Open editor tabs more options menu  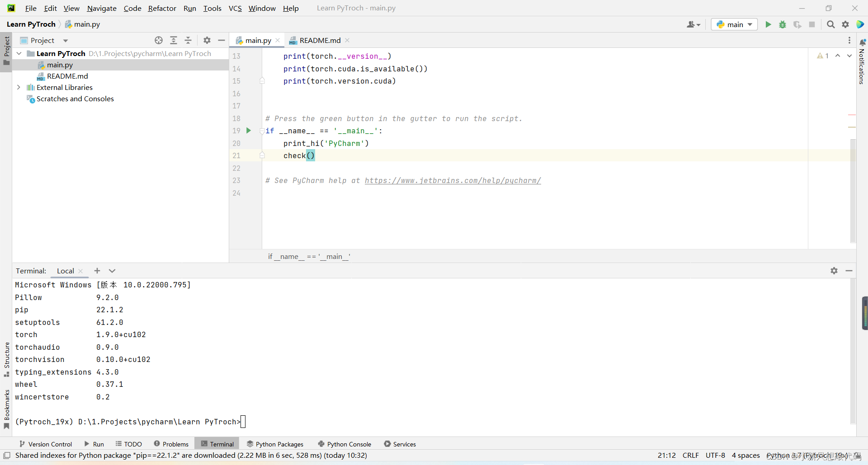pos(849,40)
